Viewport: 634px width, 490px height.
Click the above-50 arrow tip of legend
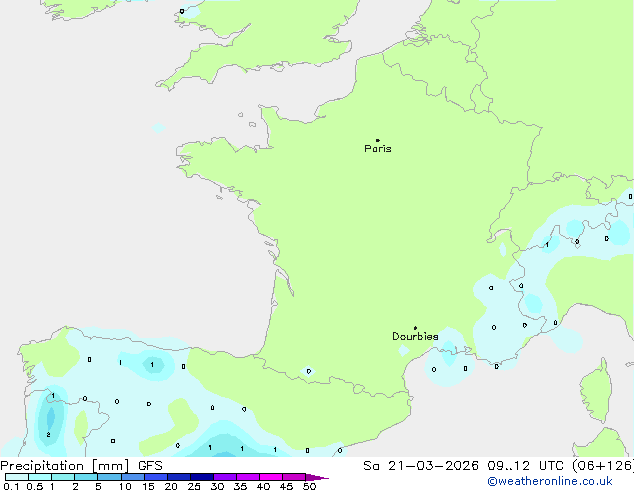[317, 477]
